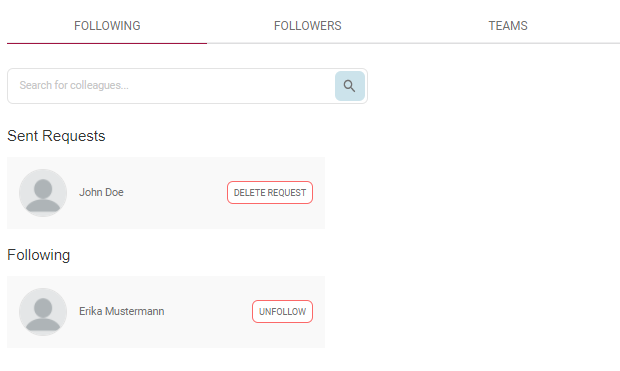This screenshot has height=371, width=620.
Task: Focus the Search for colleagues field
Action: [x=171, y=86]
